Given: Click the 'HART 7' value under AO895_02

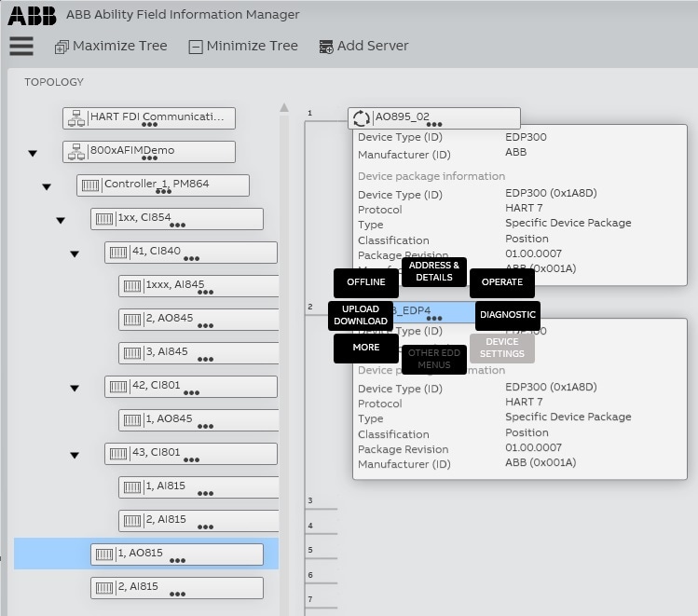Looking at the screenshot, I should point(524,208).
